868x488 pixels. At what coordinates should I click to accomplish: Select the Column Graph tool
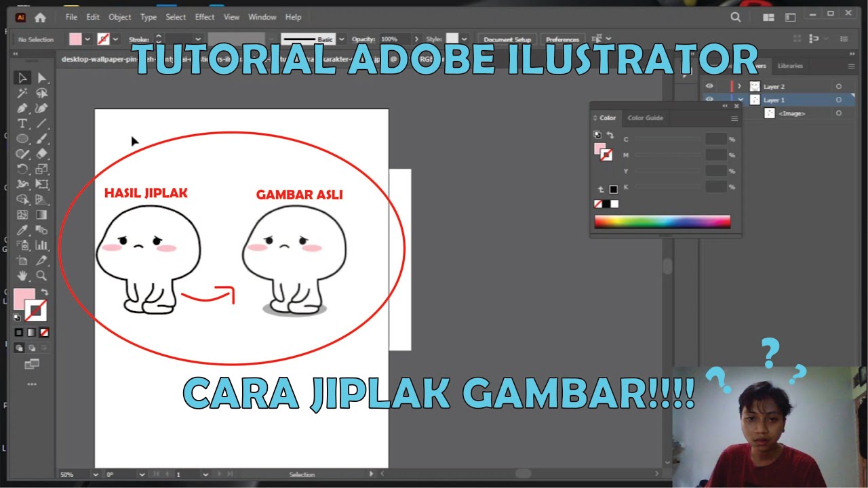pos(41,245)
